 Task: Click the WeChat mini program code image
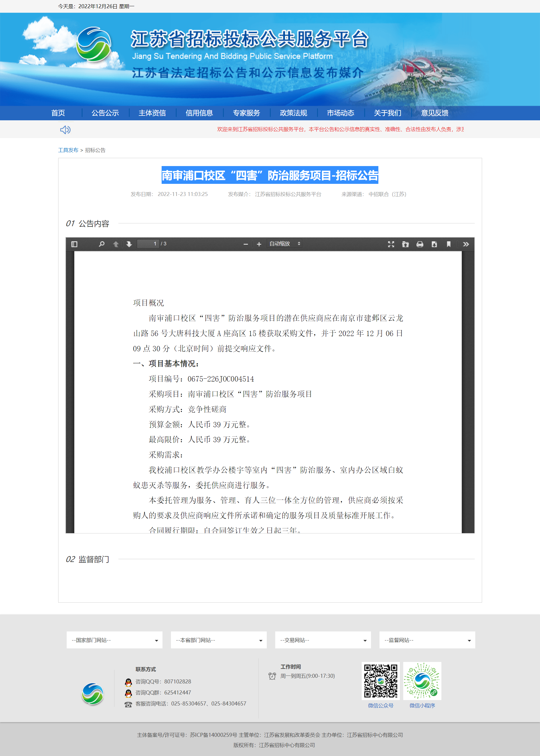[422, 681]
